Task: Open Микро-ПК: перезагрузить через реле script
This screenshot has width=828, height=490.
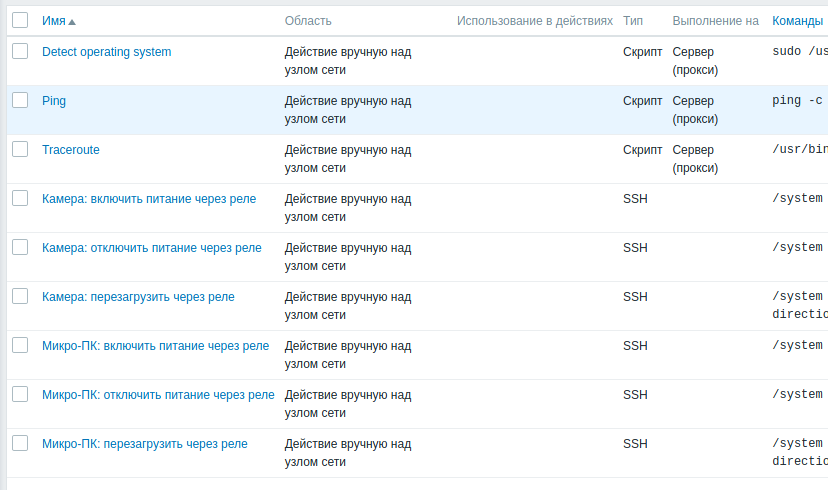Action: coord(144,444)
